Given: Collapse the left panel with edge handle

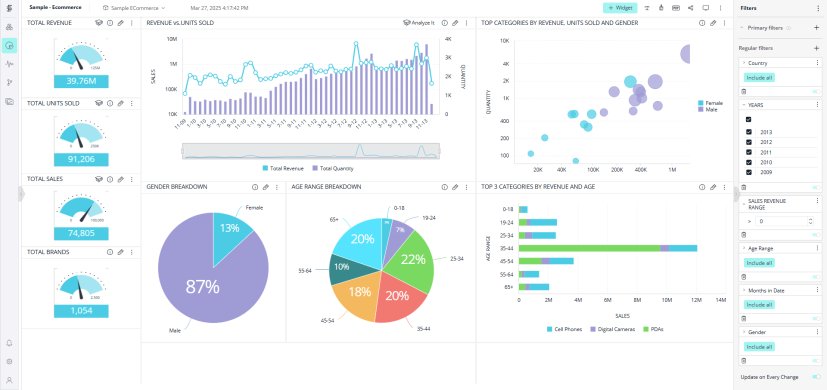Looking at the screenshot, I should click(21, 194).
